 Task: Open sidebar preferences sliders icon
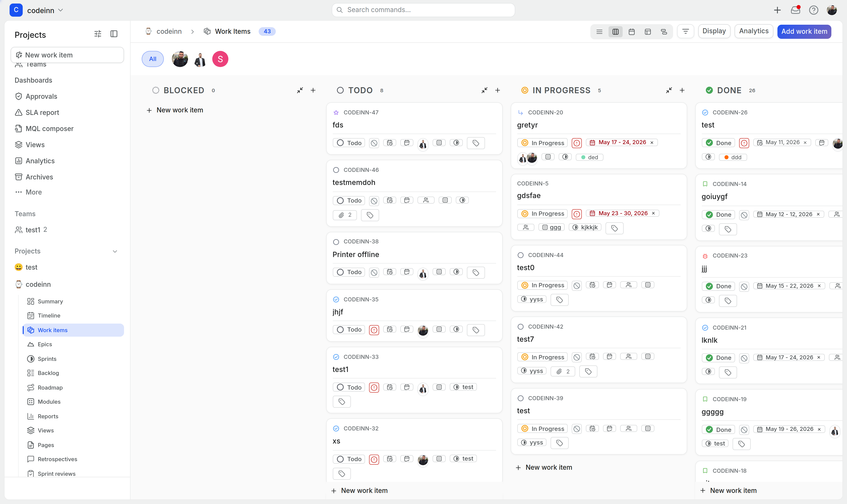pyautogui.click(x=98, y=34)
